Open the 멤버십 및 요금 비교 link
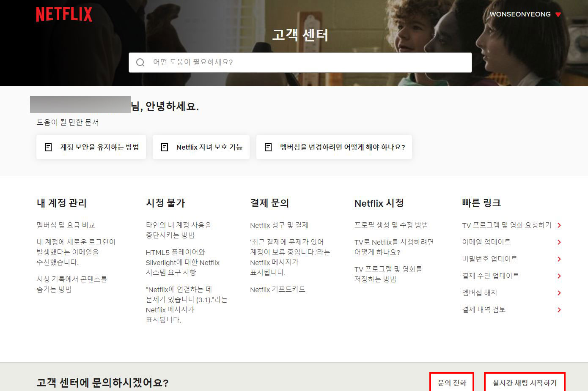Viewport: 588px width, 391px height. 66,225
